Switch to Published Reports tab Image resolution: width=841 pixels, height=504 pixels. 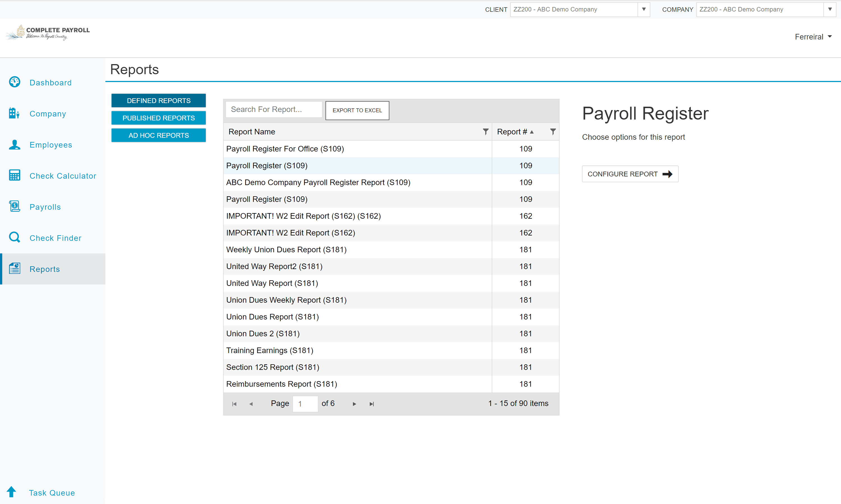[x=158, y=118]
